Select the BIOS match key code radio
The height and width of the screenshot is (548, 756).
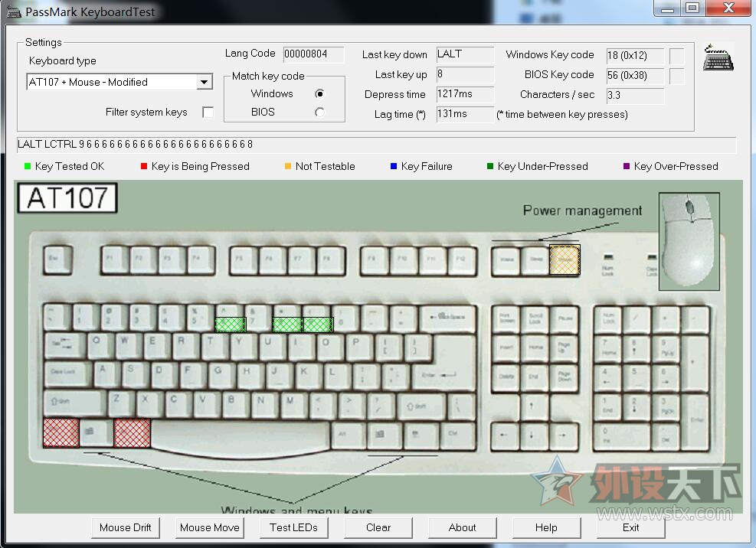[x=319, y=113]
